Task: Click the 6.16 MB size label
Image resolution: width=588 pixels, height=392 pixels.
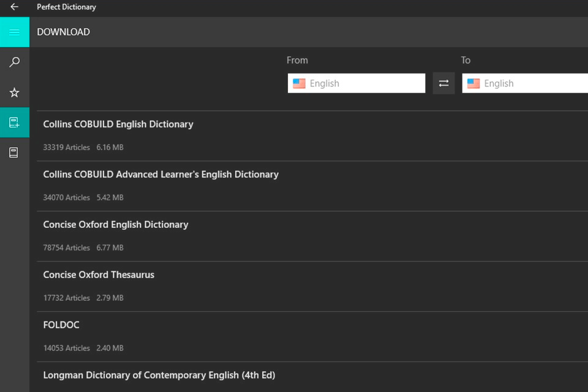Action: [x=110, y=148]
